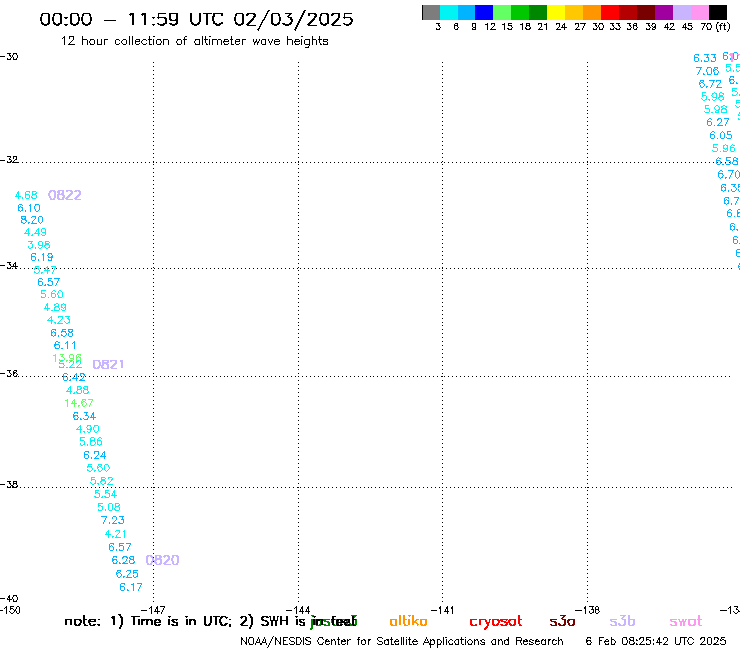Screen dimensions: 740x650
Task: Click the lavender 45 ft legend swatch
Action: pos(681,12)
